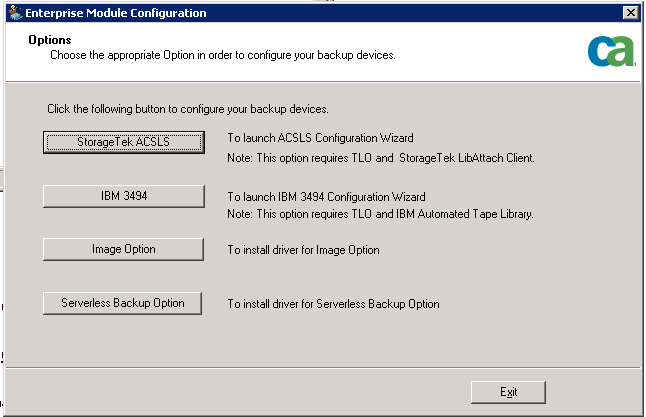Click the CA logo in the header

[x=611, y=52]
